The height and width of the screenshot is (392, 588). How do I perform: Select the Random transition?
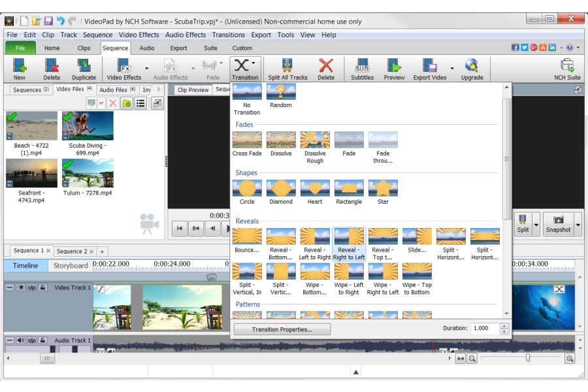(281, 96)
